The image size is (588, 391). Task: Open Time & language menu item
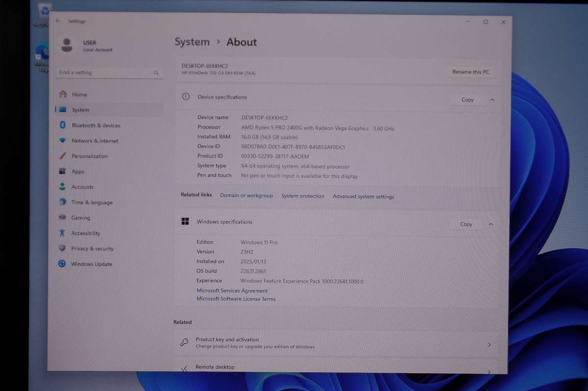(92, 202)
